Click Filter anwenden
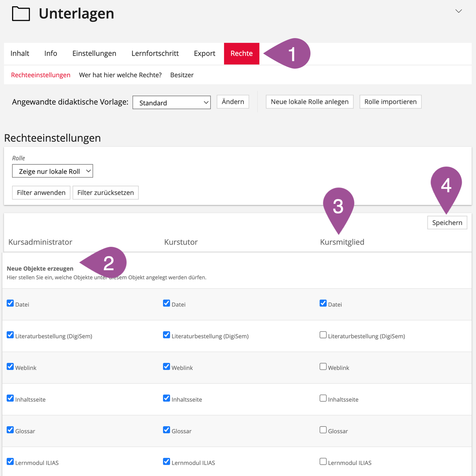This screenshot has width=476, height=476. (41, 193)
